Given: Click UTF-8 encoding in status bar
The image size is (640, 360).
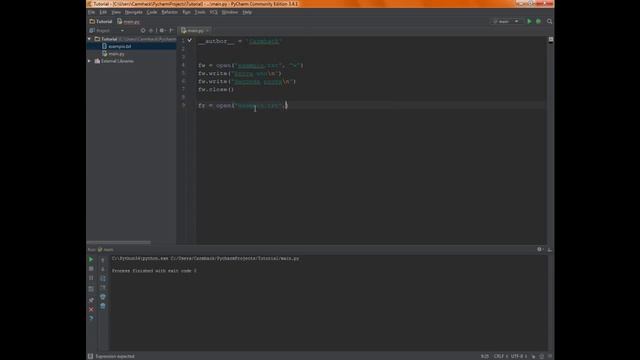Looking at the screenshot, I should pyautogui.click(x=519, y=356).
